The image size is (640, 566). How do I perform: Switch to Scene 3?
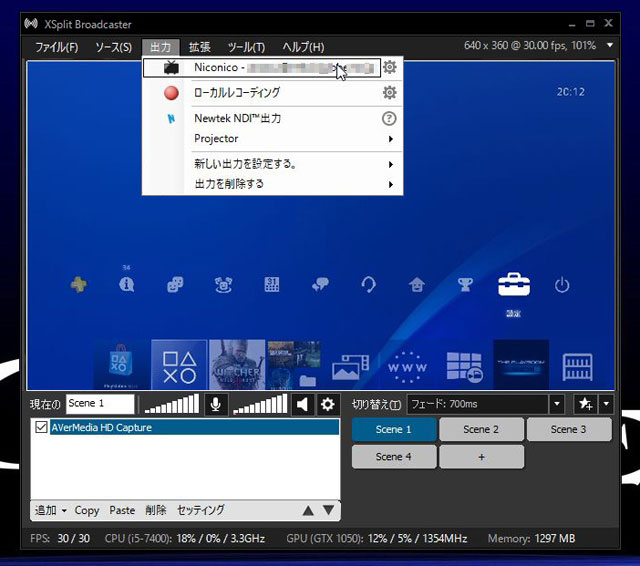tap(569, 429)
